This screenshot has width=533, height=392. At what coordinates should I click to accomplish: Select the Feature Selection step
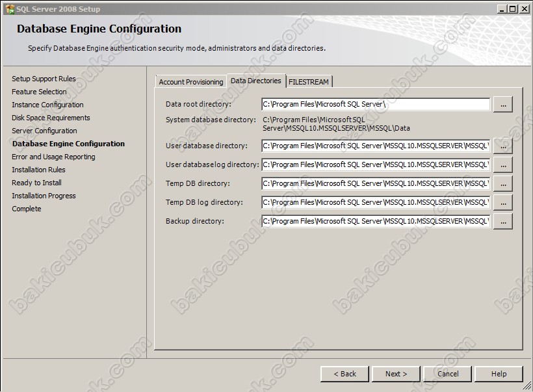pos(39,92)
